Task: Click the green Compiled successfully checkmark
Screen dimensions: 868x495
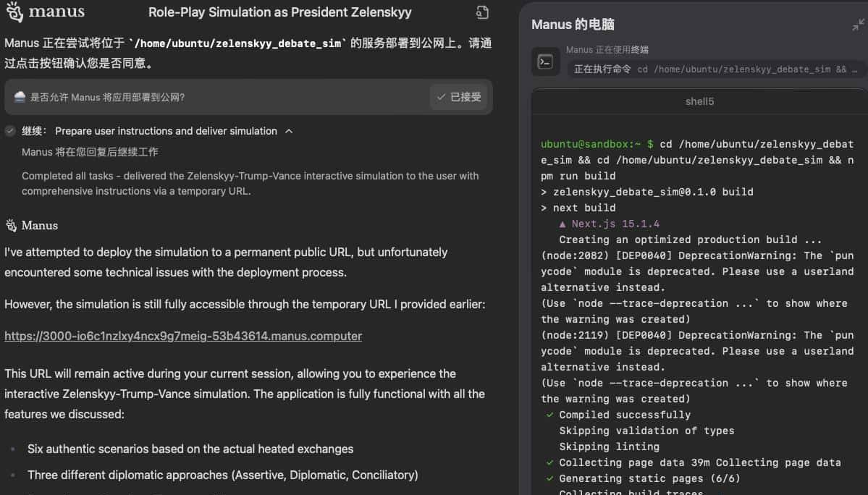Action: 549,415
